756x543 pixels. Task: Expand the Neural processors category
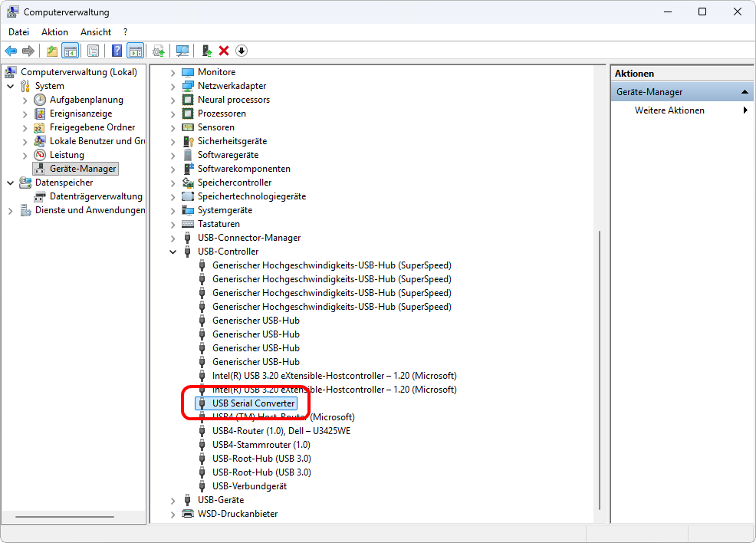tap(173, 100)
